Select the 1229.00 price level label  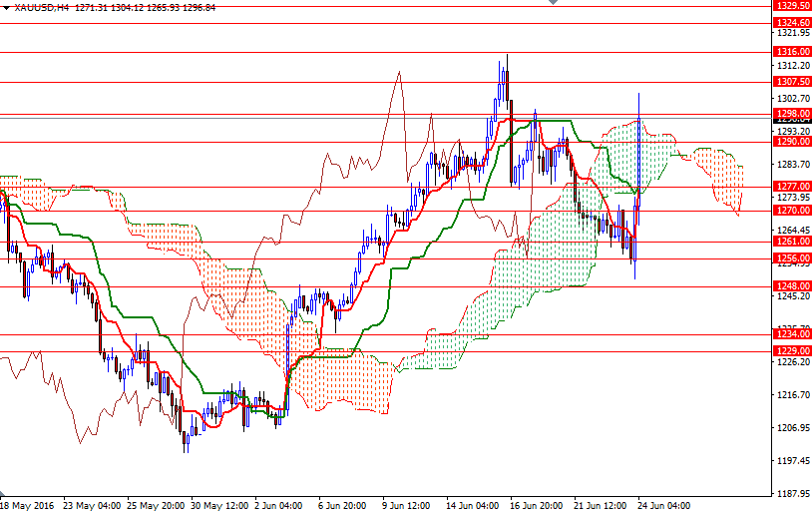coord(791,351)
